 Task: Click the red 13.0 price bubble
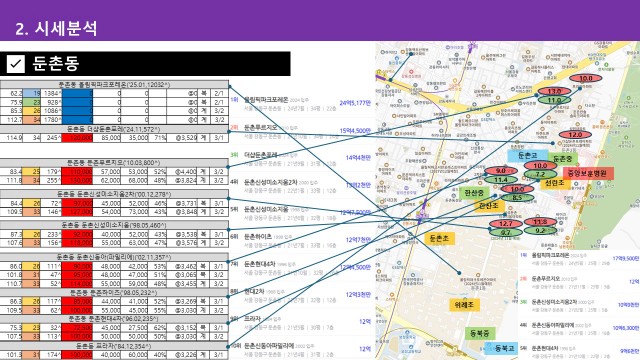pyautogui.click(x=554, y=91)
